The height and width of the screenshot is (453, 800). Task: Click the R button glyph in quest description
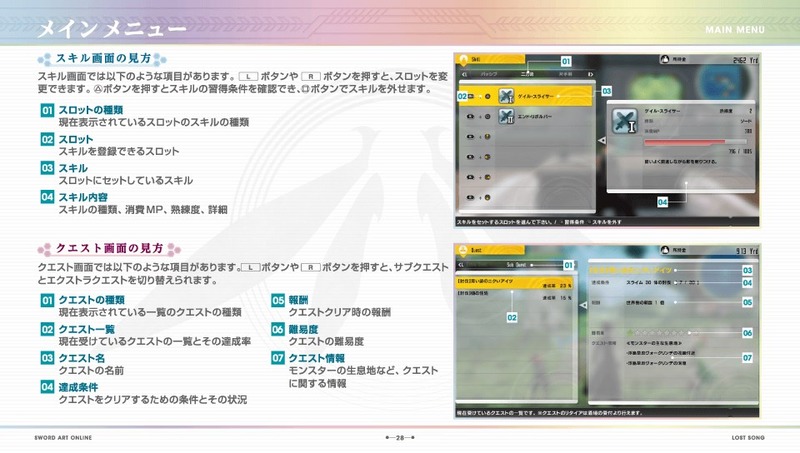coord(311,267)
